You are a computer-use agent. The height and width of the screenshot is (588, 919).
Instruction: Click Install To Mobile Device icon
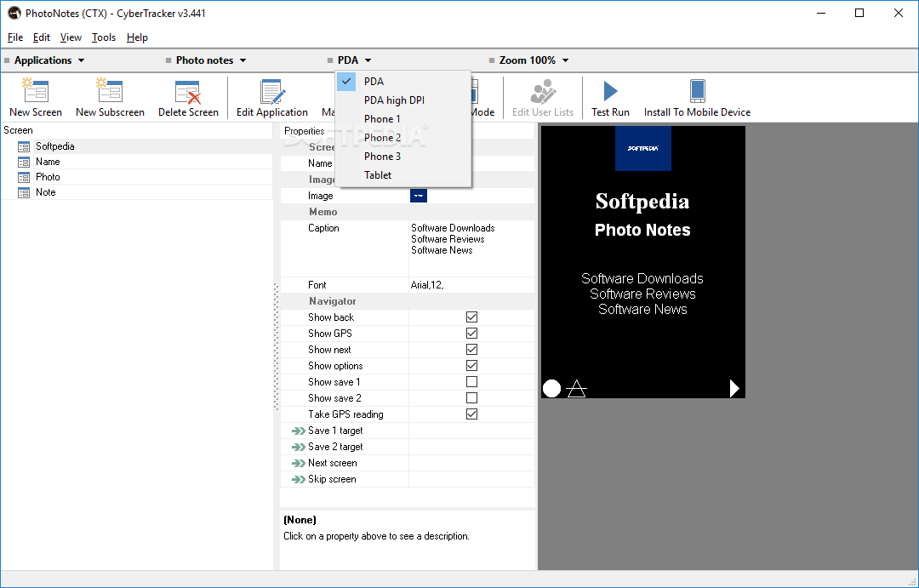coord(697,91)
